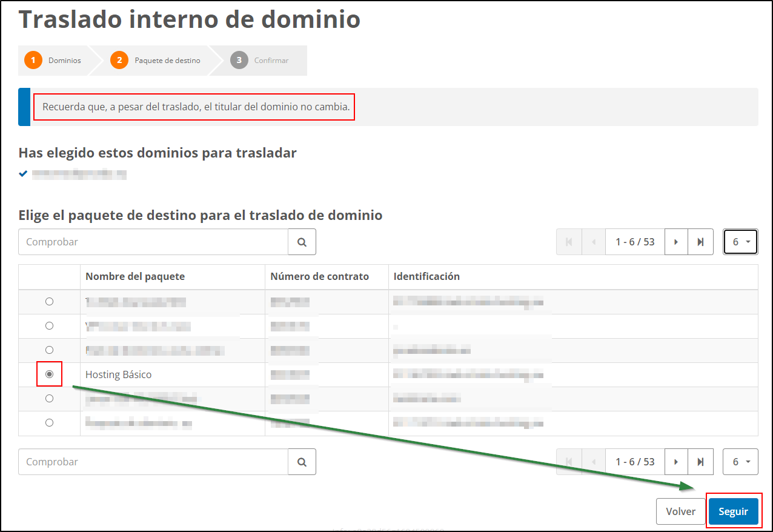Viewport: 773px width, 532px height.
Task: Click inside the Comprobar search field
Action: (151, 241)
